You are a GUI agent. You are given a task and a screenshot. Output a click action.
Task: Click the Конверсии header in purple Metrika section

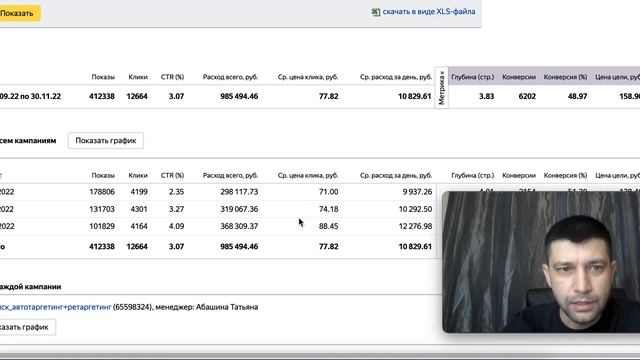(519, 77)
